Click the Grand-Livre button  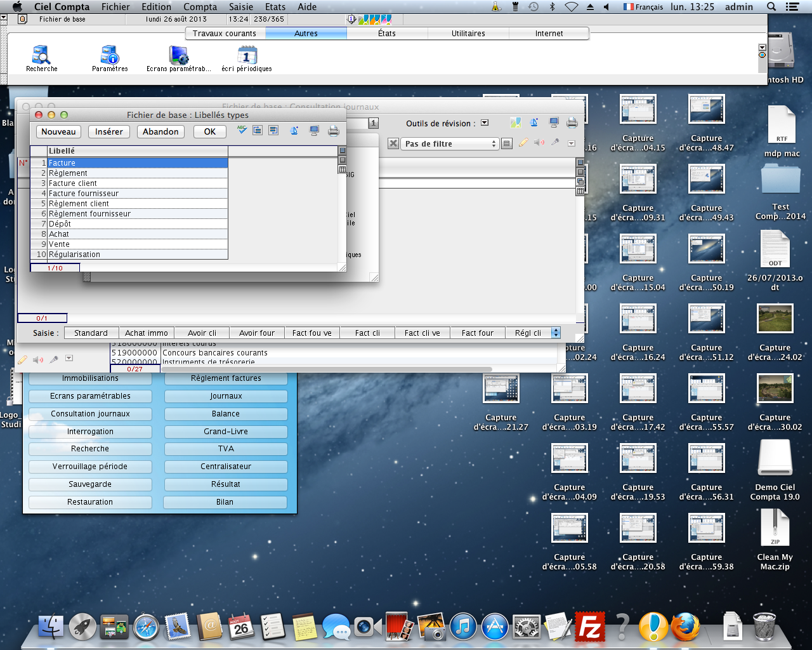coord(226,431)
